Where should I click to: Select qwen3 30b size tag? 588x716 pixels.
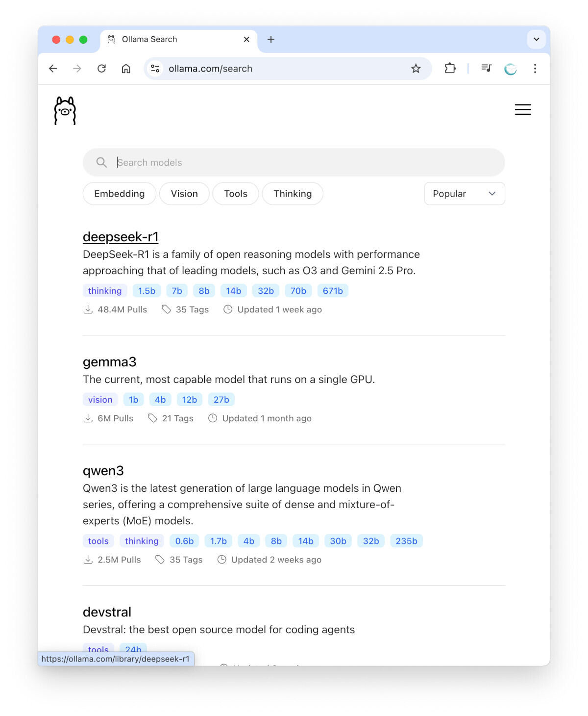click(x=338, y=541)
